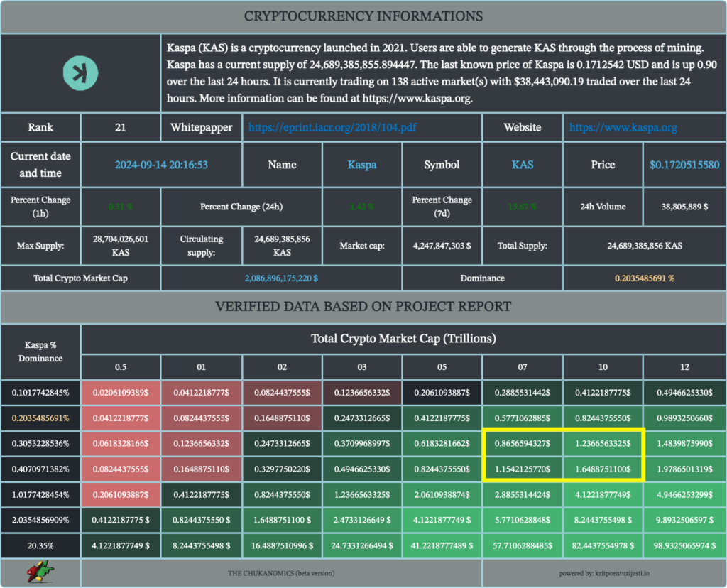Select the highlighted cell 1.1542125770$
The width and height of the screenshot is (727, 588).
tap(523, 469)
